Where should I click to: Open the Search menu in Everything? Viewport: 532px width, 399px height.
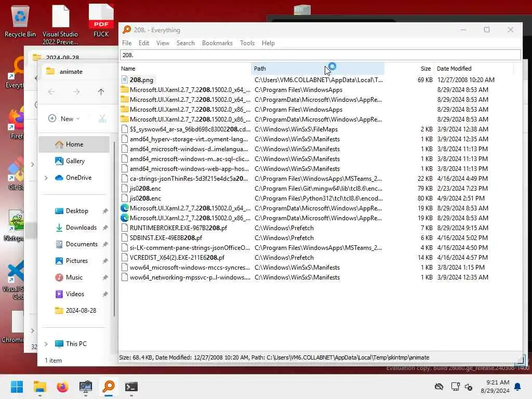point(185,43)
